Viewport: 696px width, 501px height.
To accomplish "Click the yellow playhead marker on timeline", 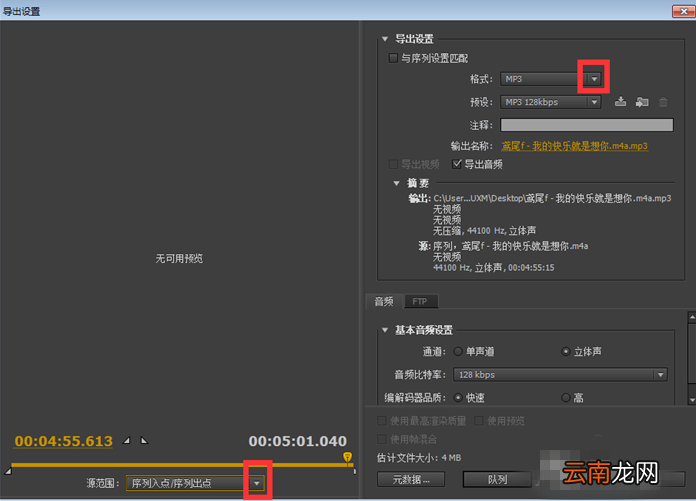I will coord(348,457).
